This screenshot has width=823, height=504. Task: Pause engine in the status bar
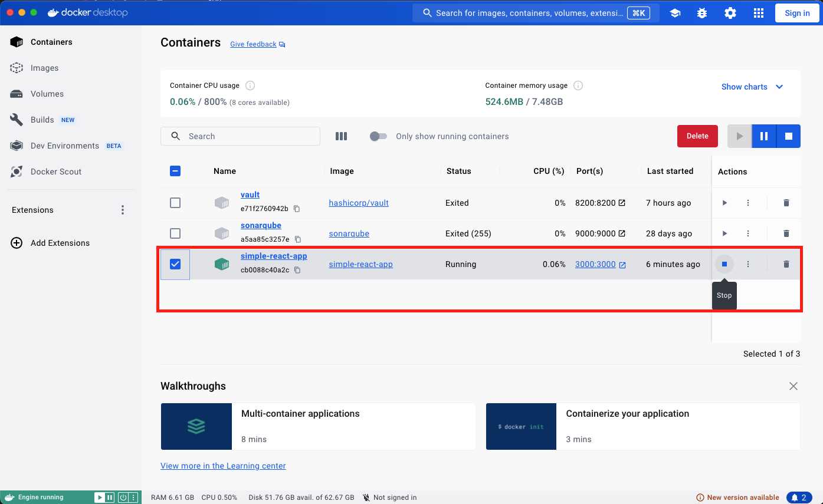tap(110, 498)
